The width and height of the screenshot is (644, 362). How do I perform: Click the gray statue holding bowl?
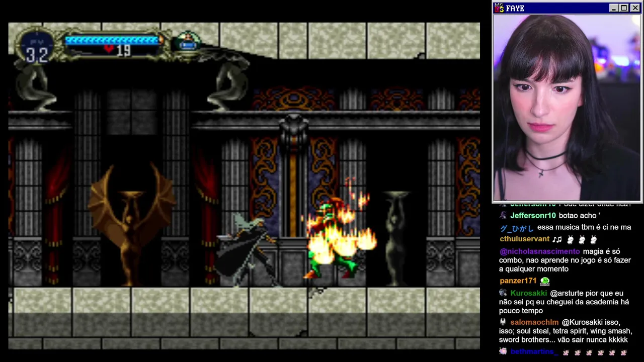tap(397, 238)
